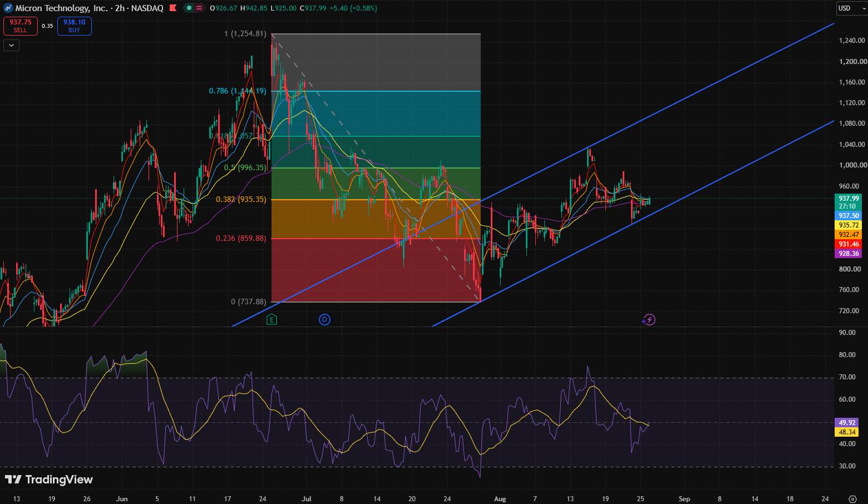Open the earnings 'E' marker on timeline
The image size is (868, 504).
tap(272, 319)
